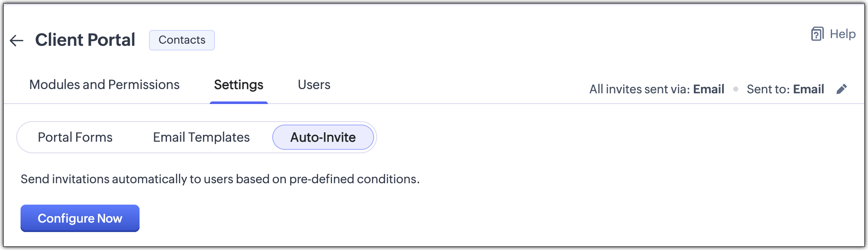The image size is (868, 250).
Task: Click the Client Portal page heading
Action: (x=85, y=40)
